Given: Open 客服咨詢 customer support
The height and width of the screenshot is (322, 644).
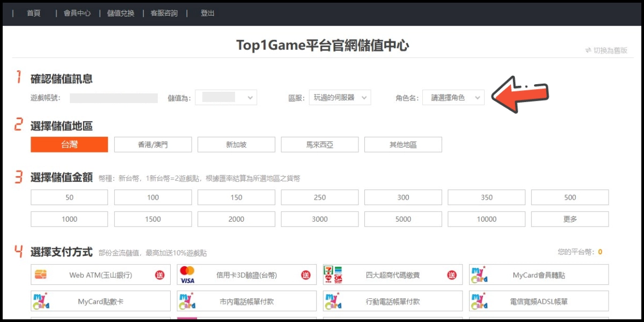Looking at the screenshot, I should (x=164, y=13).
